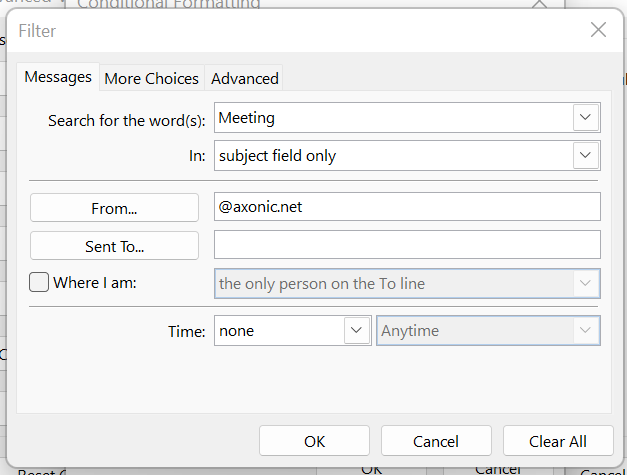Enable the 'Where I am' checkbox
Viewport: 628px width, 476px height.
(39, 283)
